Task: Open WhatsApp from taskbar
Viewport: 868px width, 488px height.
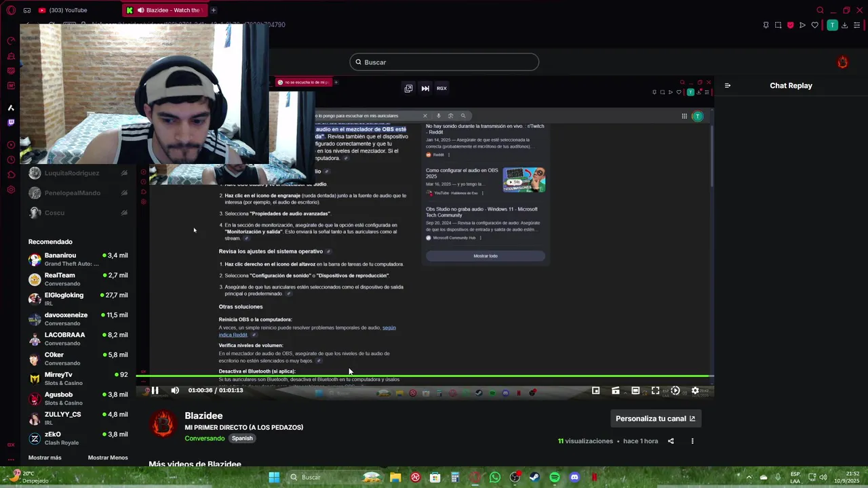Action: click(495, 477)
